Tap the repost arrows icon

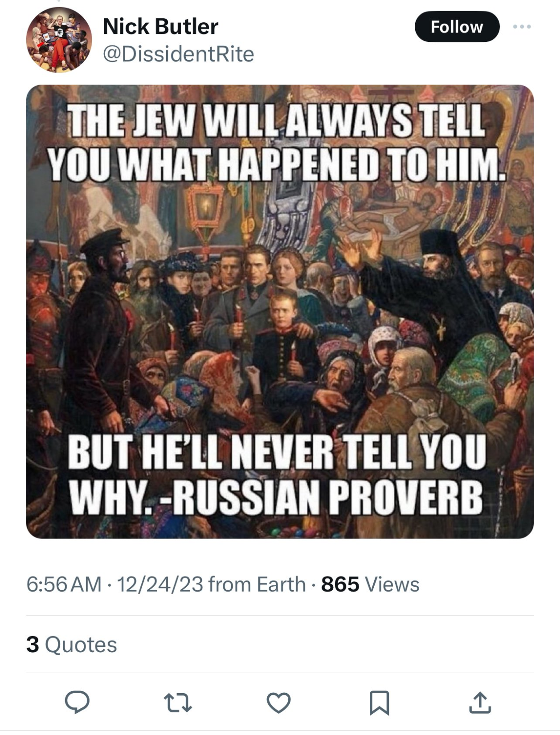[178, 702]
